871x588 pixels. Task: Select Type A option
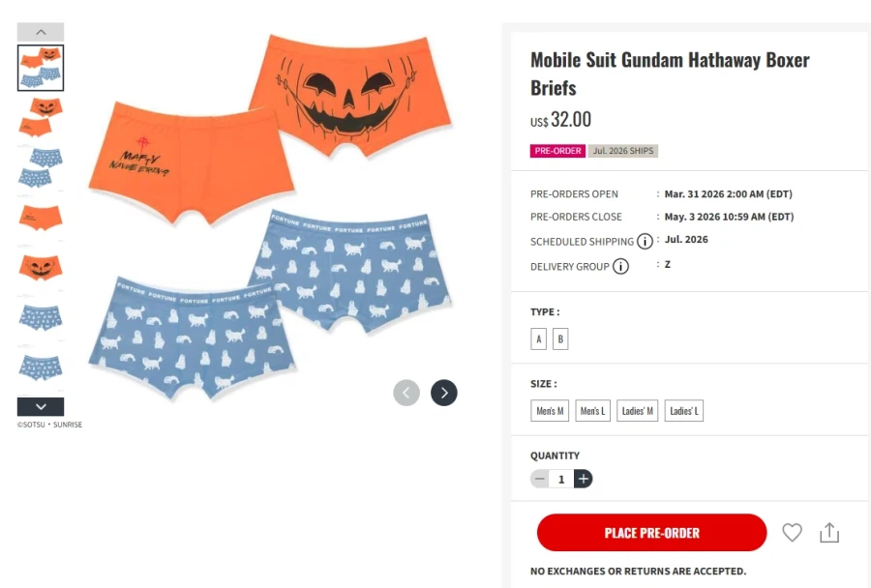pyautogui.click(x=539, y=339)
